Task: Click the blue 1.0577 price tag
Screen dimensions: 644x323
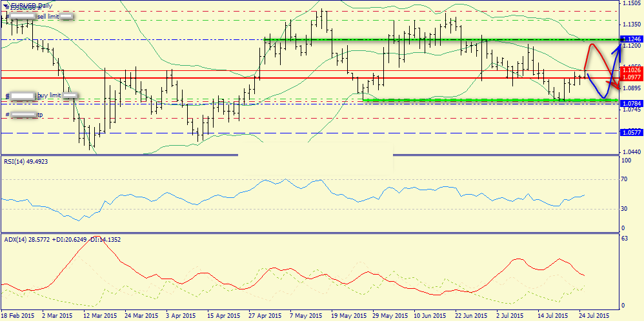Action: click(x=631, y=133)
